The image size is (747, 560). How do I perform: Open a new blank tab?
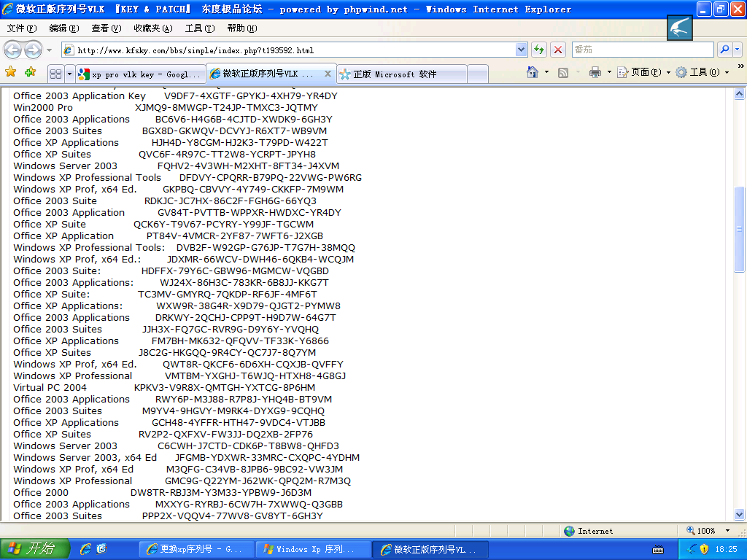[x=478, y=74]
